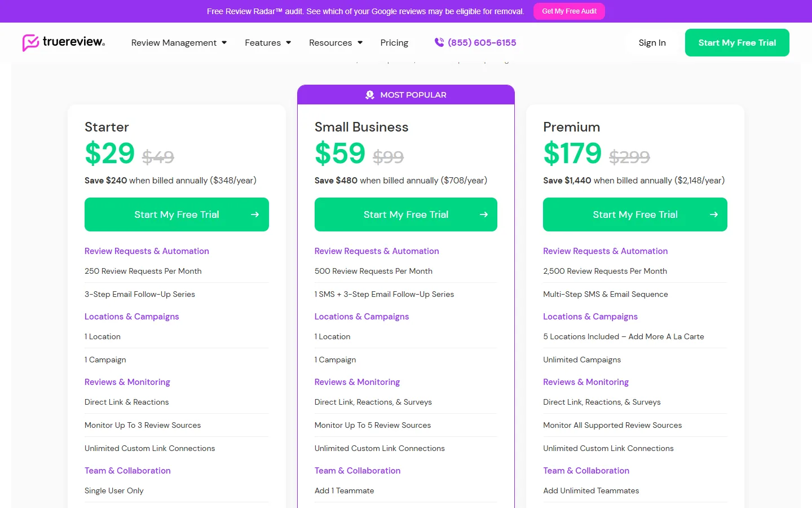This screenshot has height=508, width=812.
Task: Click 'Monitor Up To 3 Review Sources'
Action: pyautogui.click(x=143, y=425)
